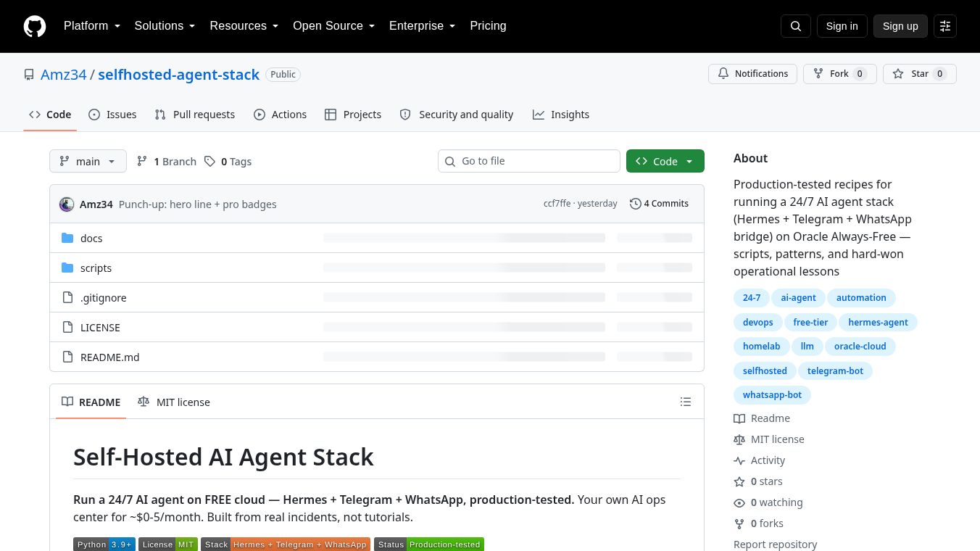Screen dimensions: 980x551
Task: Click the Python 3.9+ badge
Action: 104,544
